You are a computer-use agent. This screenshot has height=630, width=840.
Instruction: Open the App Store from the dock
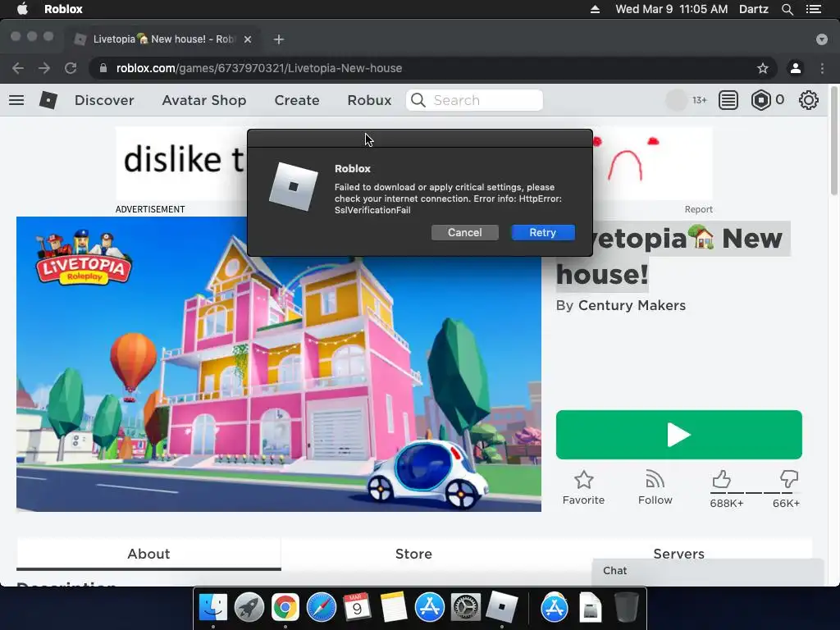(x=429, y=608)
